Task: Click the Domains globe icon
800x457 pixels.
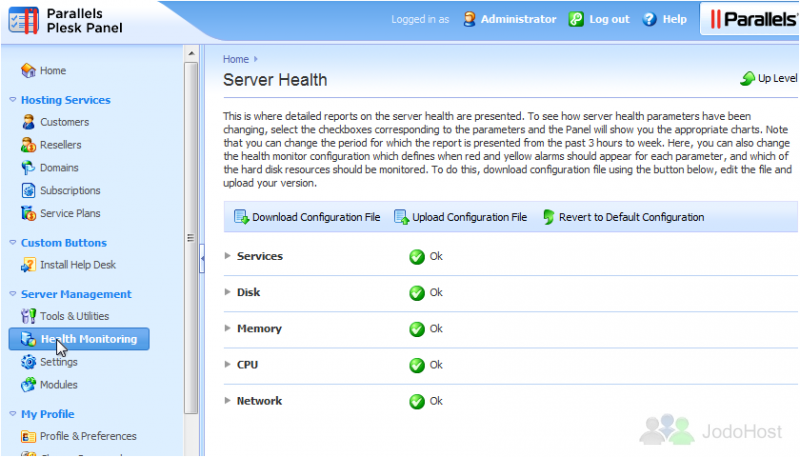Action: 28,167
